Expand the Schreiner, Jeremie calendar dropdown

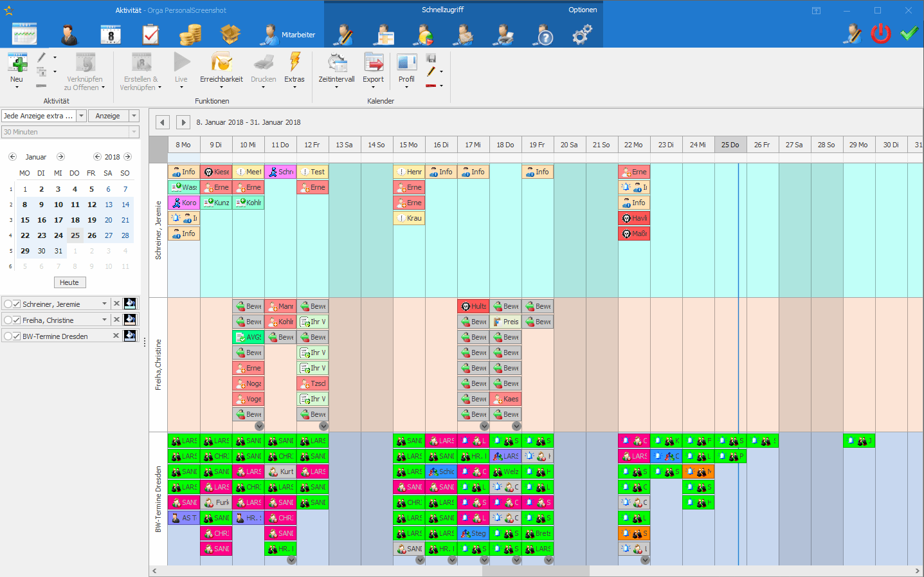(104, 304)
